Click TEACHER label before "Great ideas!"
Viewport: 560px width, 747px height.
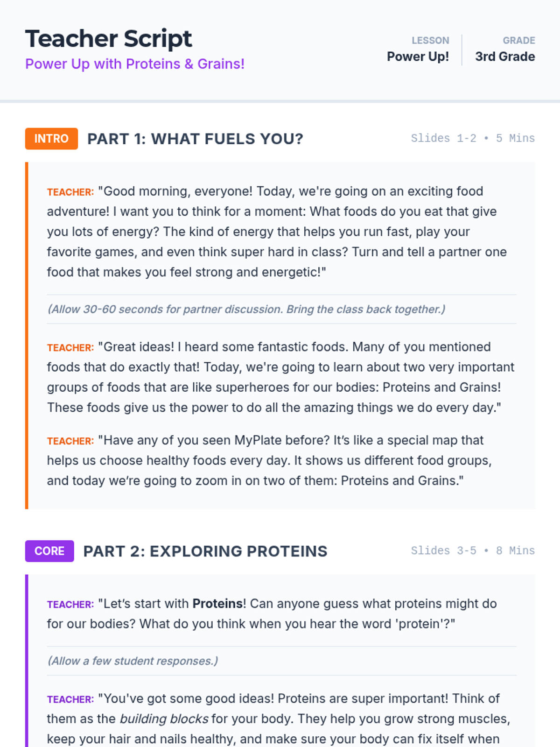[x=70, y=347]
